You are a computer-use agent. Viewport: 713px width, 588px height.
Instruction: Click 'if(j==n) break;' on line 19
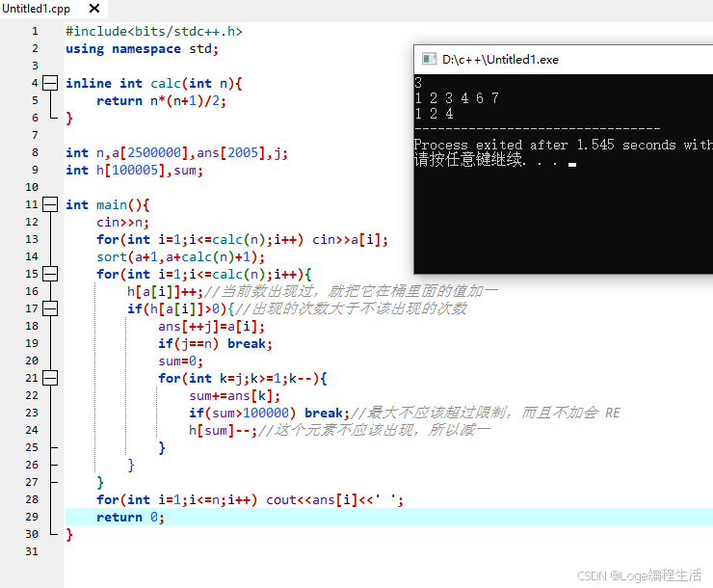tap(215, 343)
